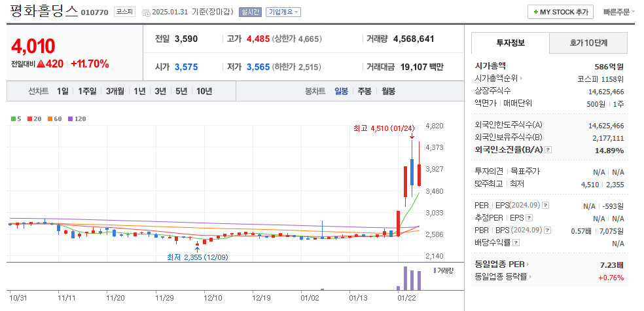The height and width of the screenshot is (311, 644).
Task: Click the stock code 010770
Action: click(x=94, y=12)
